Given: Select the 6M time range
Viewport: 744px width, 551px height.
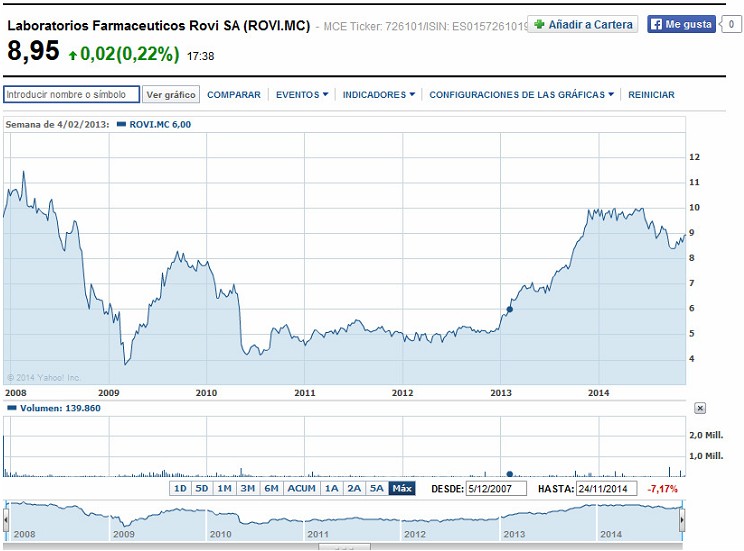Looking at the screenshot, I should tap(271, 488).
